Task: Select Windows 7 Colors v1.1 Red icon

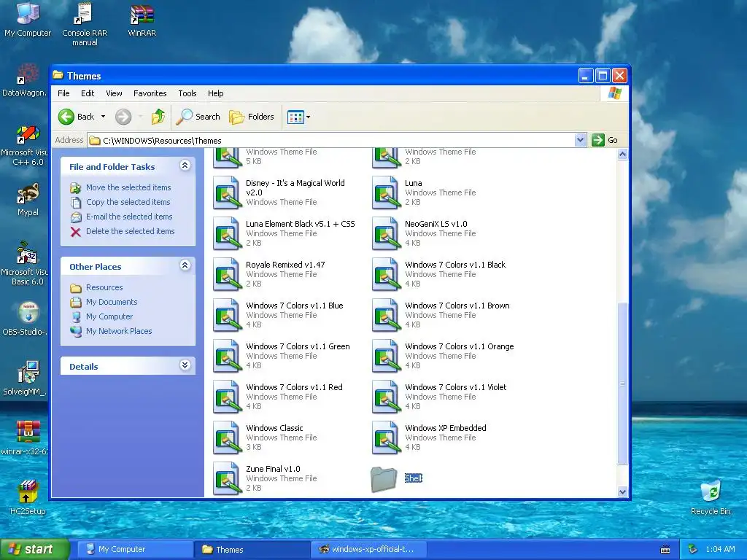Action: click(226, 397)
